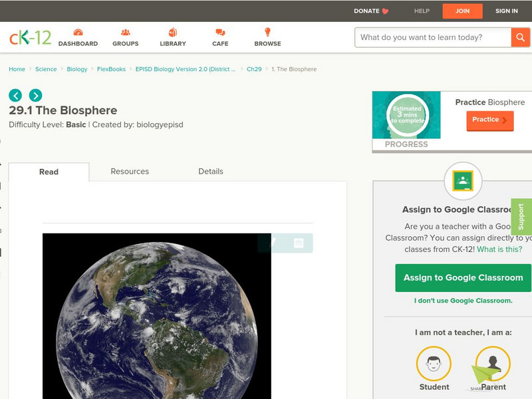Switch to the Resources tab
The height and width of the screenshot is (399, 532).
tap(129, 171)
